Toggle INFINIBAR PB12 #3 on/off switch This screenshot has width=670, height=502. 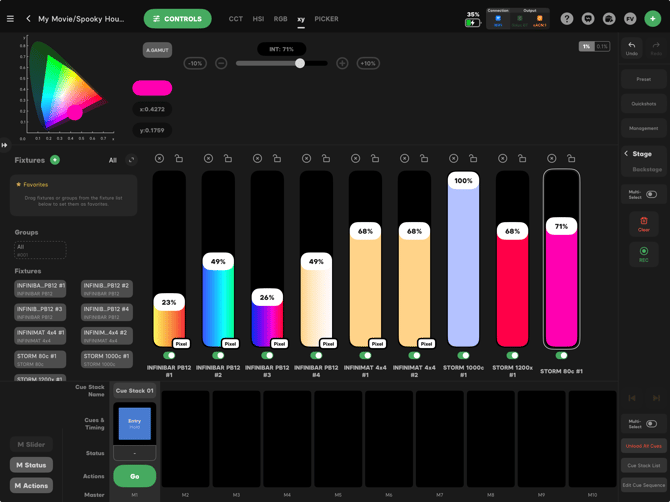point(267,355)
